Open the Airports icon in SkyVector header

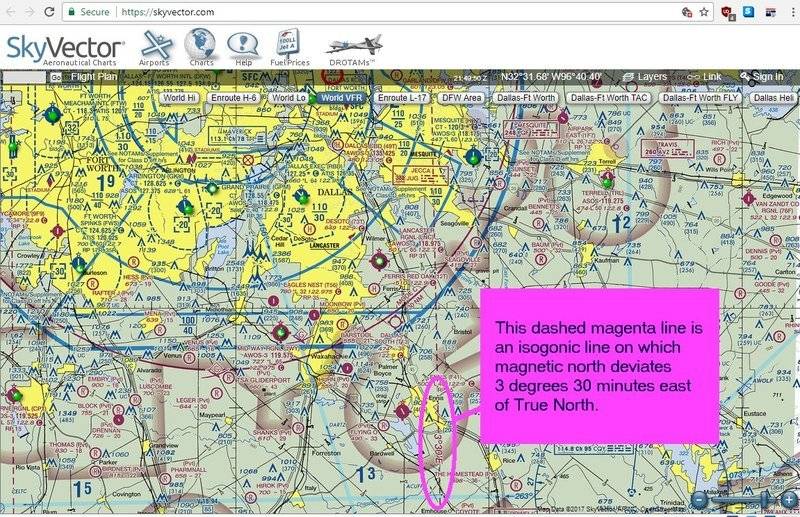155,48
